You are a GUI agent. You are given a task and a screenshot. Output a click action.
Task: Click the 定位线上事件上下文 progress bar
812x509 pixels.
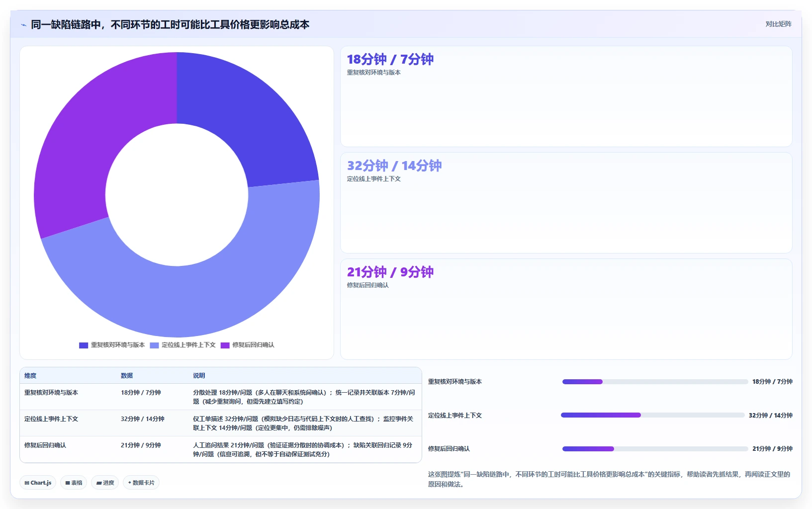pyautogui.click(x=653, y=415)
